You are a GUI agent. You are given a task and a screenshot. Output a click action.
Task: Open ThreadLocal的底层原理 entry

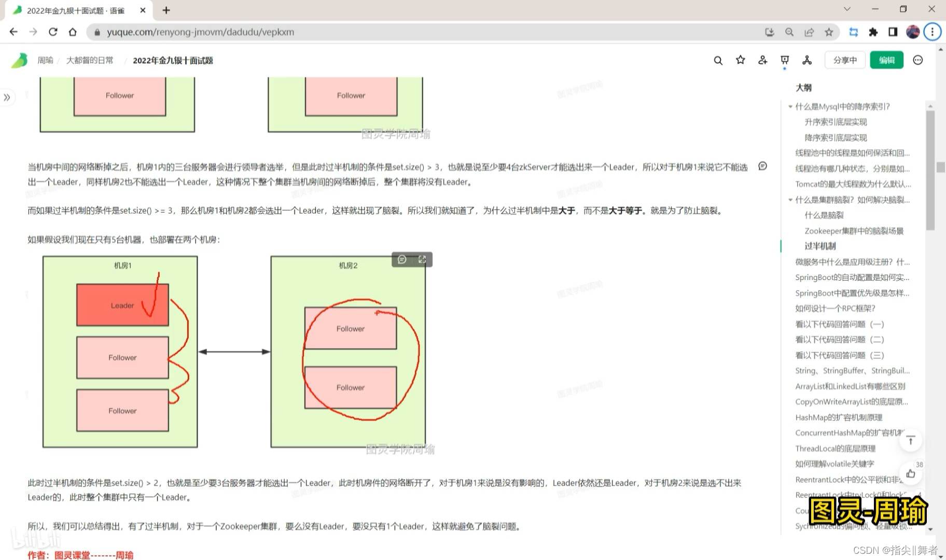[x=835, y=449]
